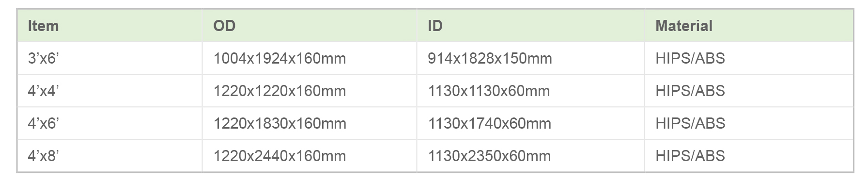Click the OD column header
The image size is (868, 183).
(224, 26)
